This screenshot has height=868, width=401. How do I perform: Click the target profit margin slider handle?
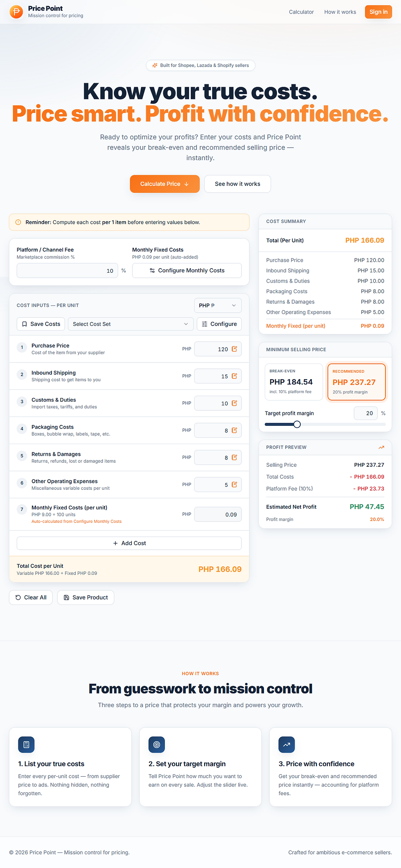297,424
